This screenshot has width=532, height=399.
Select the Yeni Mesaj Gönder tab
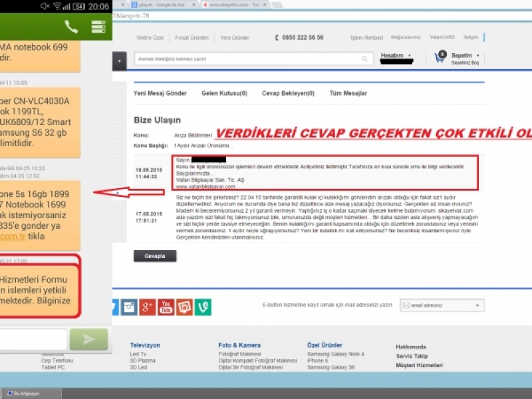(x=160, y=94)
